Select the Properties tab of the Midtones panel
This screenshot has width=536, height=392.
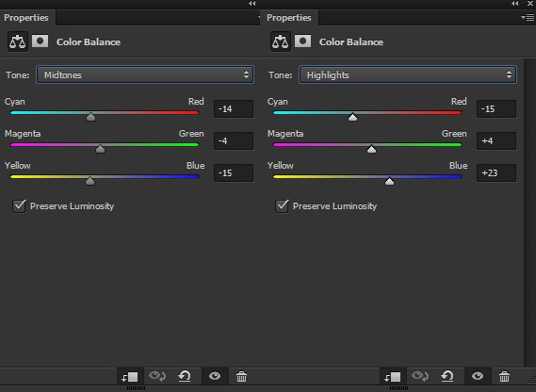coord(26,18)
